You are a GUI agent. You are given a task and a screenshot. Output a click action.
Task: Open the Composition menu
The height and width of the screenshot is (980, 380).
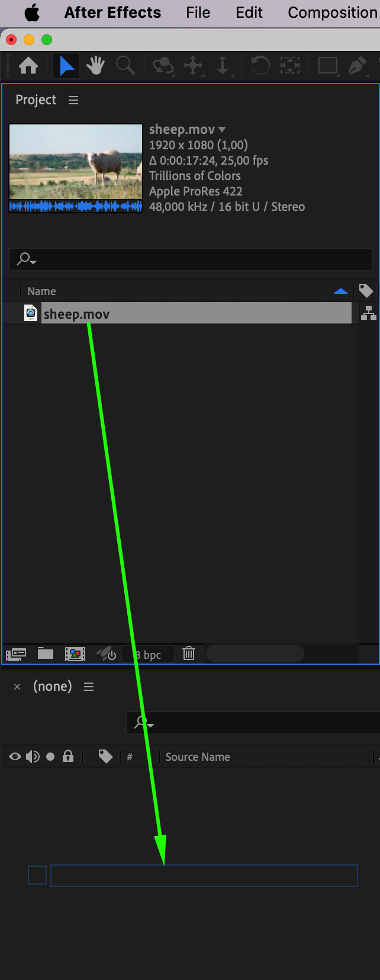click(x=333, y=12)
